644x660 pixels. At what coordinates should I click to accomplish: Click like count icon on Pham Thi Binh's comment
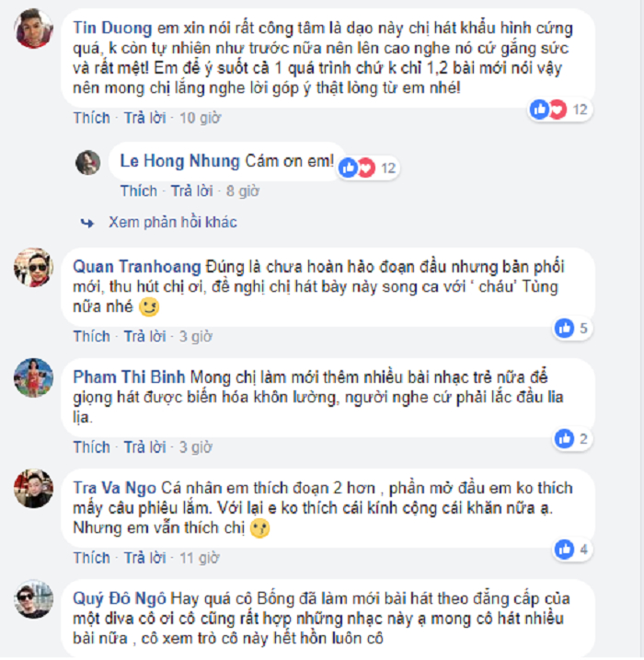point(564,438)
